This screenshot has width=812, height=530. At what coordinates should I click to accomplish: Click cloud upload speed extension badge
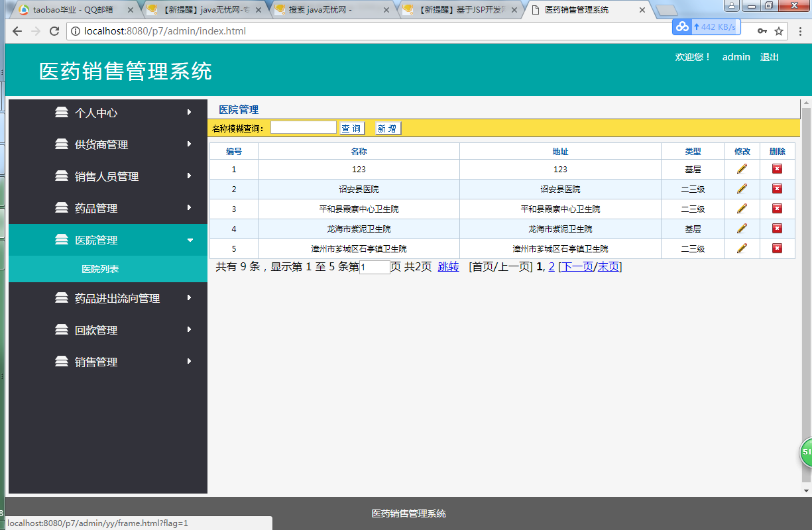[x=706, y=26]
